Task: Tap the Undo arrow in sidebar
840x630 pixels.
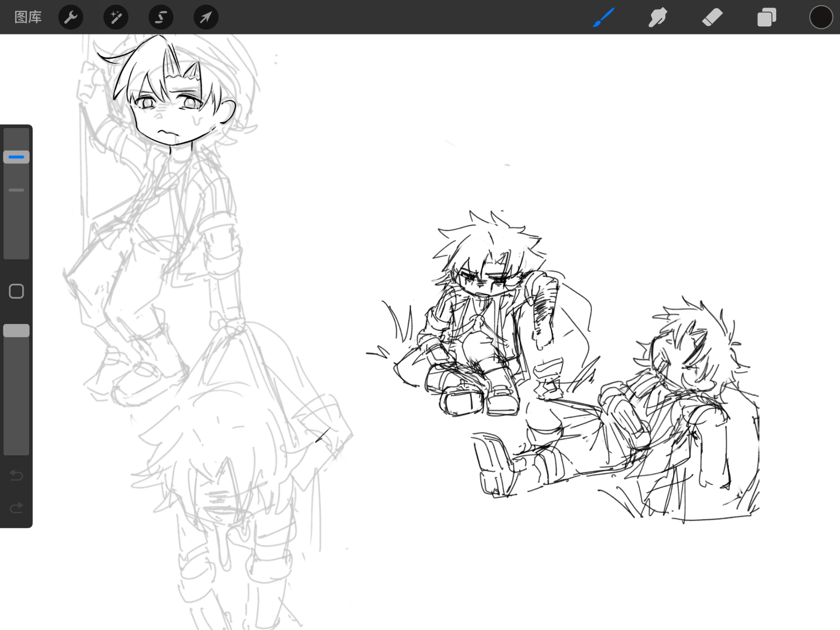Action: point(16,475)
